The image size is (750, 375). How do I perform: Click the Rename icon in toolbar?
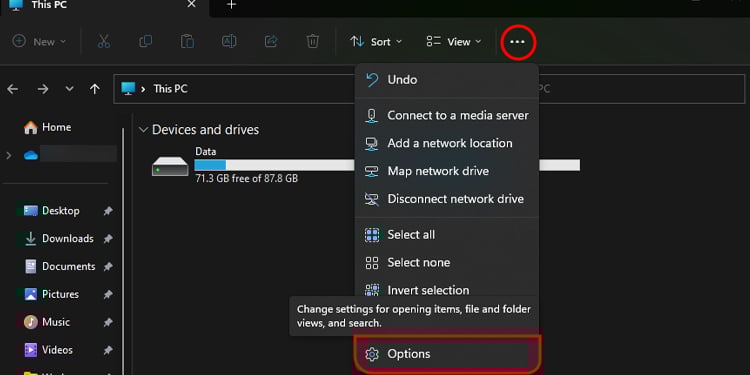click(229, 42)
